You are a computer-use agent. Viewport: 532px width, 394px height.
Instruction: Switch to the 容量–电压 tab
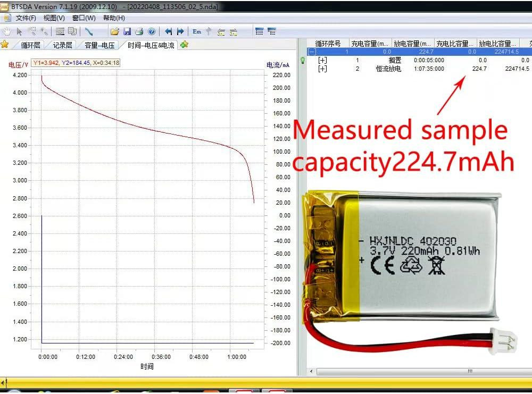click(99, 45)
